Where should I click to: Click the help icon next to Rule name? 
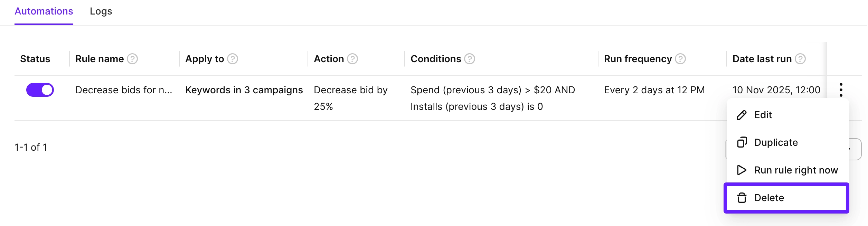tap(132, 59)
